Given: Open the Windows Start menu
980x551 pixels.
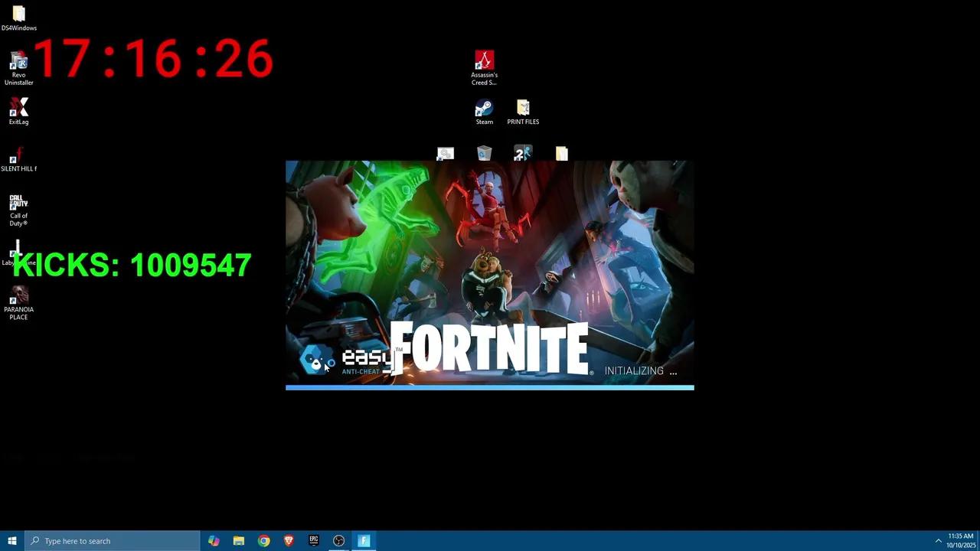Looking at the screenshot, I should point(12,541).
